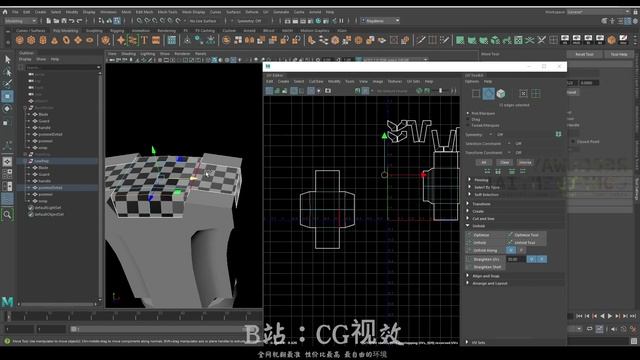Click the blue grid shelf icon
The width and height of the screenshot is (640, 360).
pyautogui.click(x=172, y=40)
